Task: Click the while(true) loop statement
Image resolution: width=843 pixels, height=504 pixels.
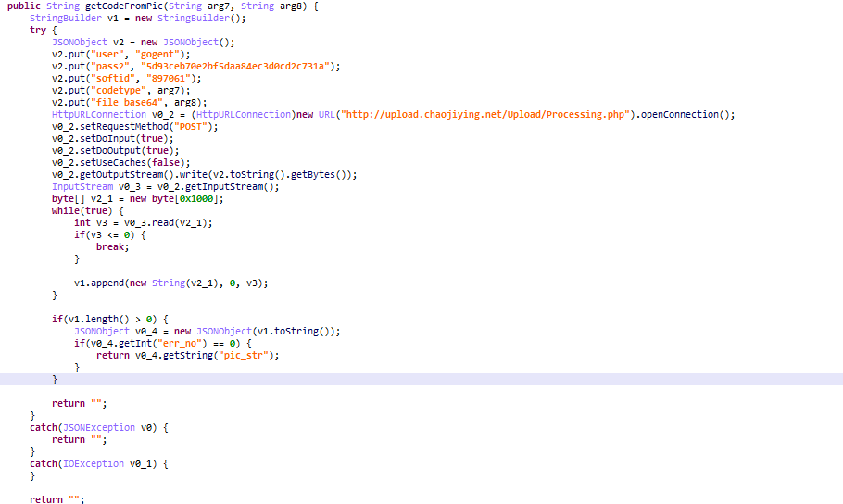Action: [x=88, y=211]
